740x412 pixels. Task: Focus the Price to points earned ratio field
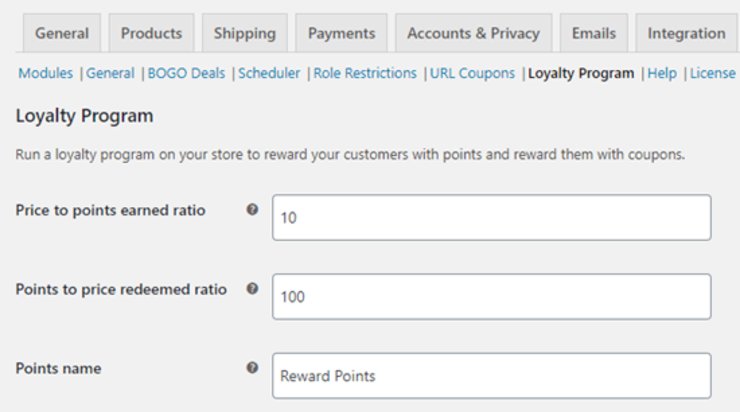[491, 218]
